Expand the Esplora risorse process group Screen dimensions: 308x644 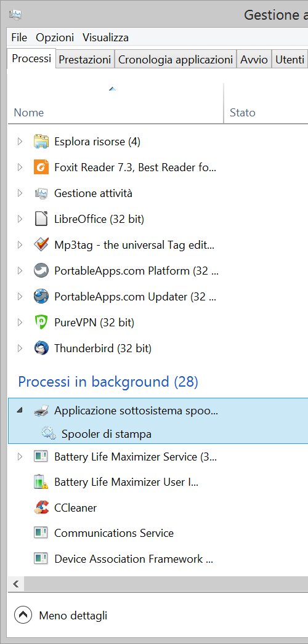coord(19,142)
